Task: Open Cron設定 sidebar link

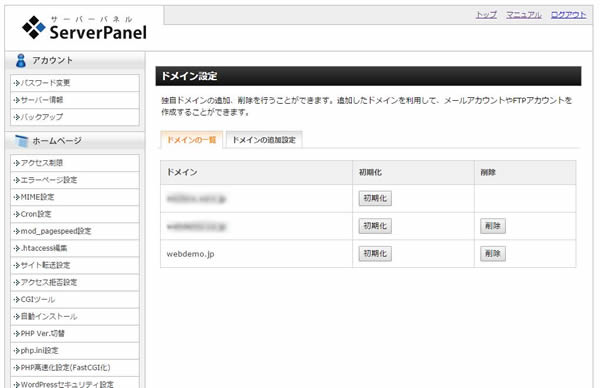Action: click(75, 214)
